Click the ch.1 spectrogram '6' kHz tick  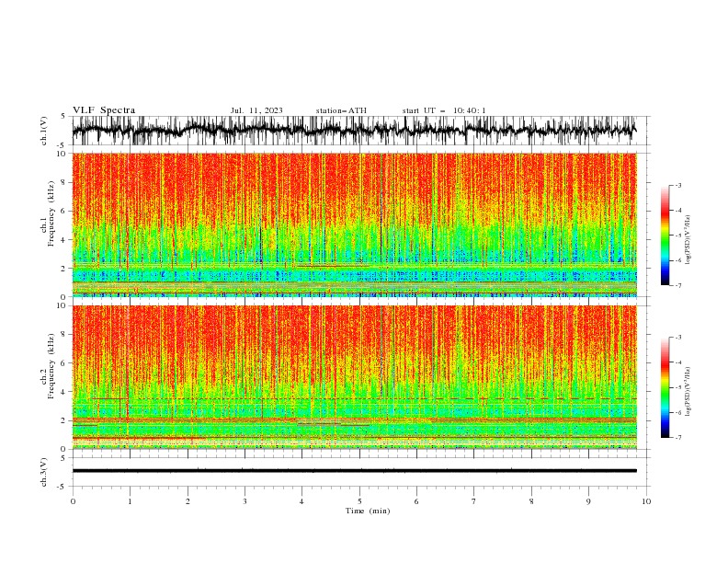(x=65, y=211)
